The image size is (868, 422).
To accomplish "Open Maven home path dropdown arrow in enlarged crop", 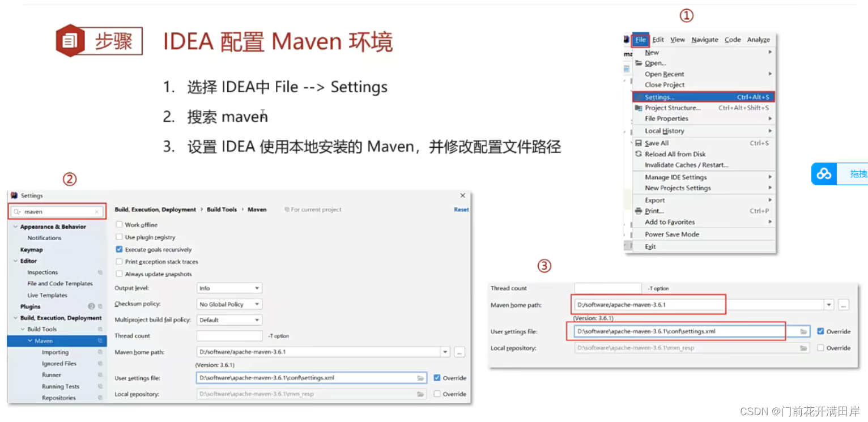I will point(829,305).
